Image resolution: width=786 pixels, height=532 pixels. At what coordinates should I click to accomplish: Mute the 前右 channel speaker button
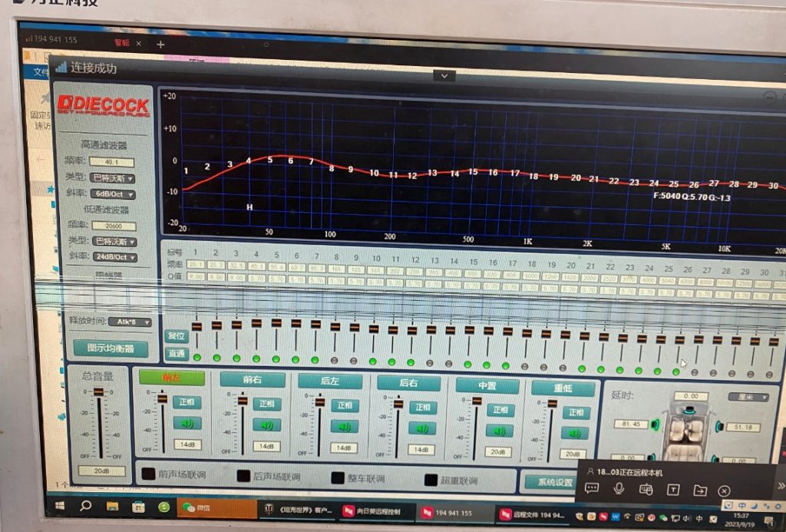point(266,425)
